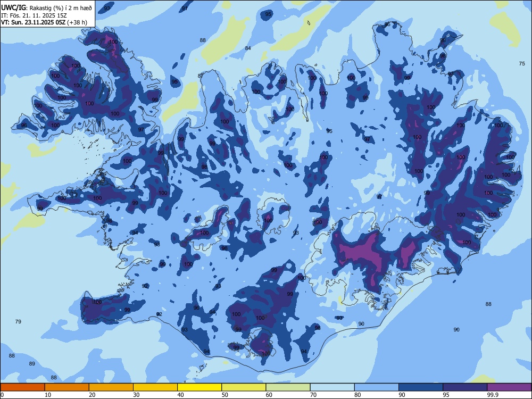The height and width of the screenshot is (399, 532).
Task: Click the '89' humidity value on the map
Action: click(x=32, y=364)
